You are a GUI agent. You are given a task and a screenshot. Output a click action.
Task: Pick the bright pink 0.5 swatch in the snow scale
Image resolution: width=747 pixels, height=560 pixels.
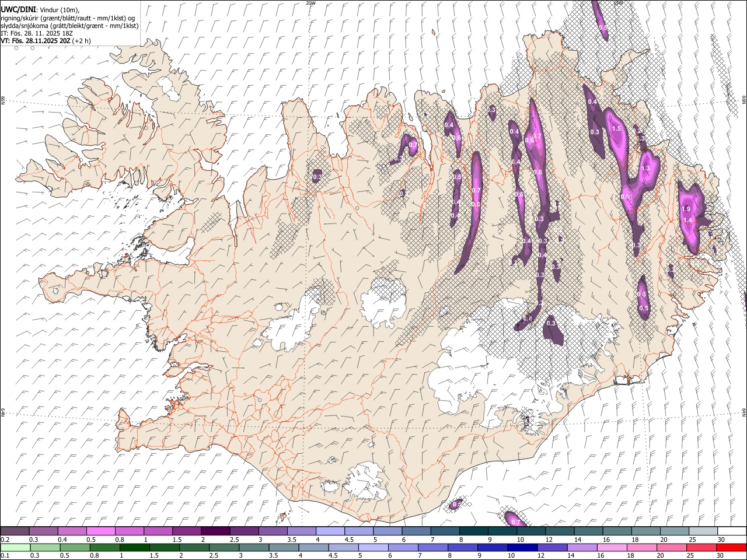[x=101, y=531]
